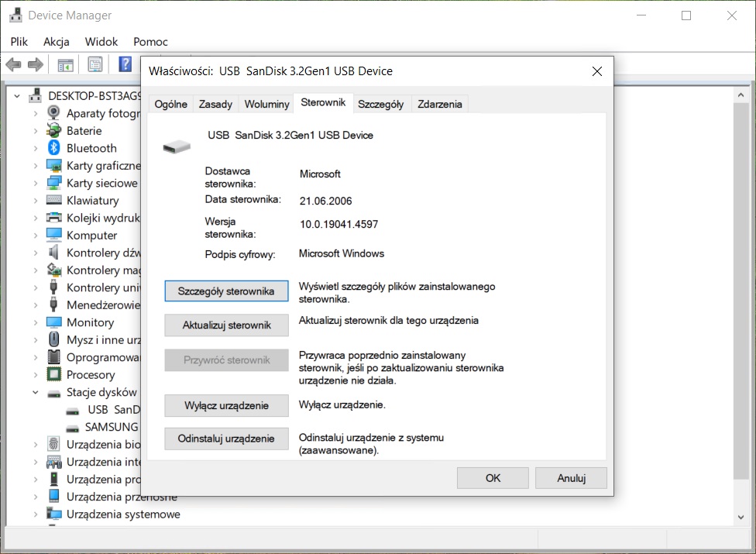Viewport: 756px width, 554px height.
Task: Select the SAMSUNG drive icon in tree
Action: point(72,428)
